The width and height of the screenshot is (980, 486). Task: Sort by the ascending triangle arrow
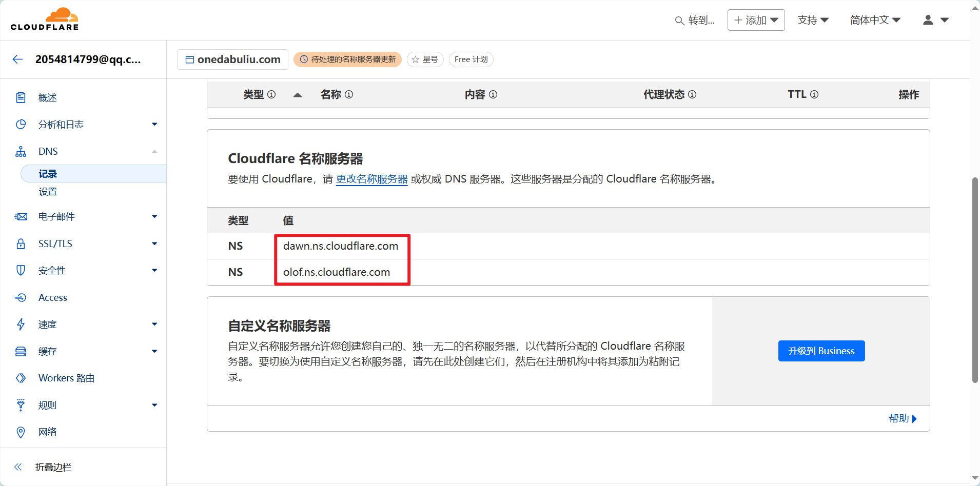pos(297,95)
